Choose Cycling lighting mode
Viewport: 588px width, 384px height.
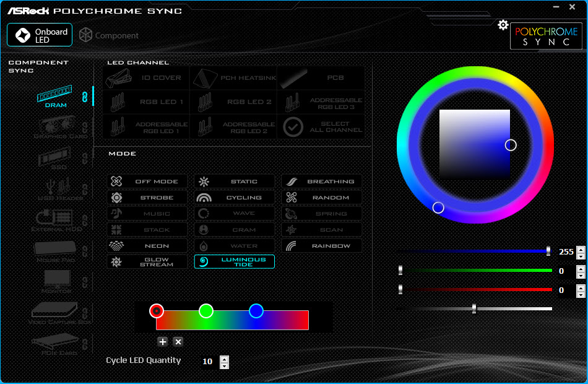point(235,198)
